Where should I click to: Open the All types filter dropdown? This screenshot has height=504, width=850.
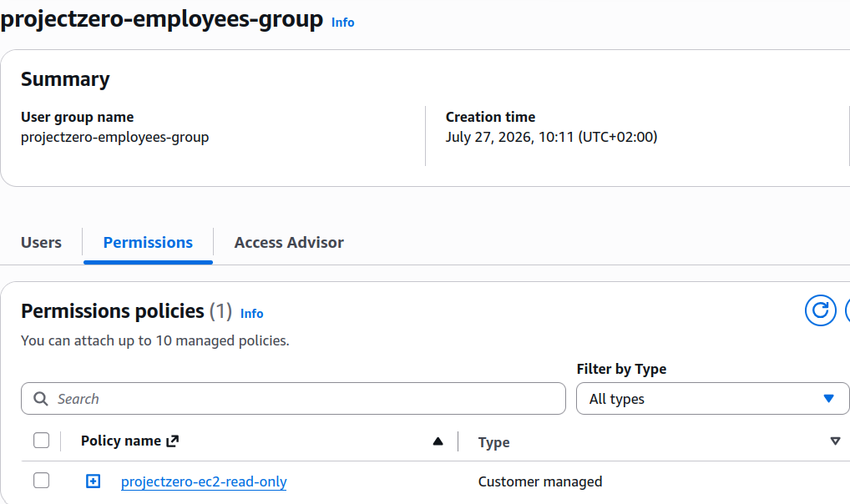tap(712, 399)
